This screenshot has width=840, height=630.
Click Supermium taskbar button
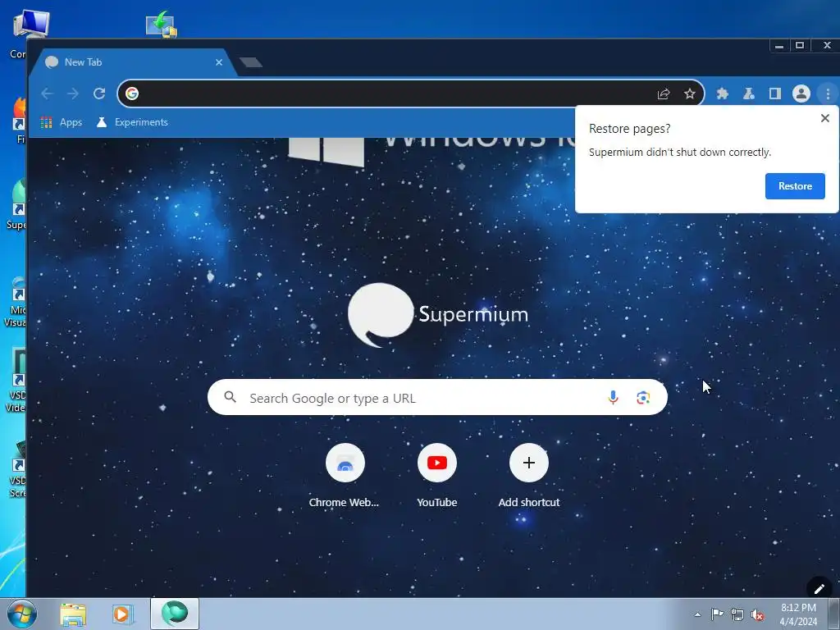[x=175, y=614]
